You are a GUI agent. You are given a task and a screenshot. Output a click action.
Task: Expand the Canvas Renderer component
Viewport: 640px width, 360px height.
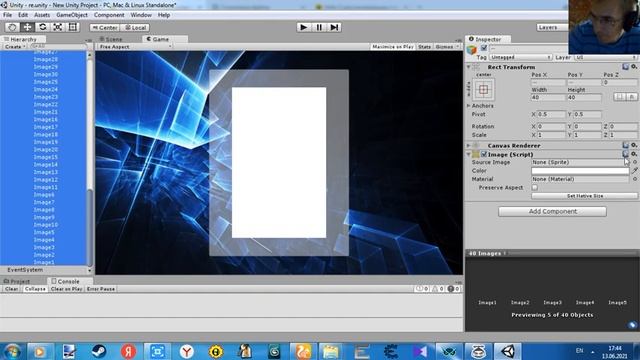(469, 145)
